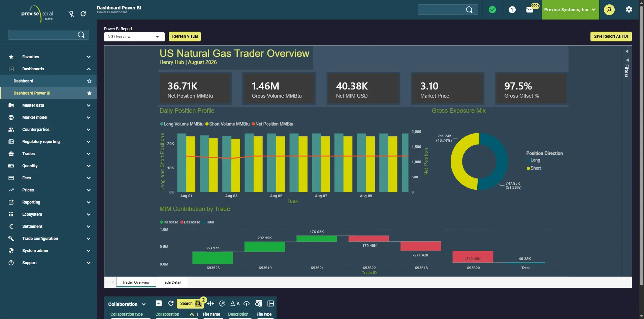The width and height of the screenshot is (644, 319).
Task: Expand the Filters pane with double arrow
Action: tap(627, 51)
